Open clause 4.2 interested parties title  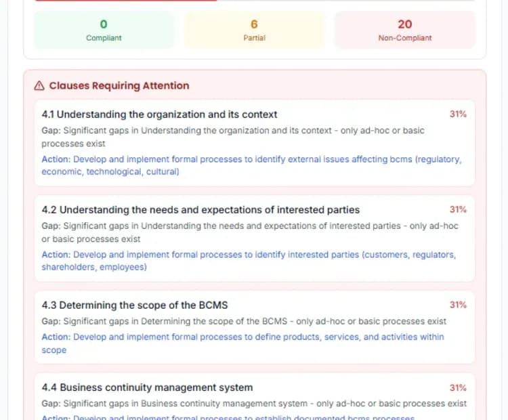pyautogui.click(x=200, y=210)
